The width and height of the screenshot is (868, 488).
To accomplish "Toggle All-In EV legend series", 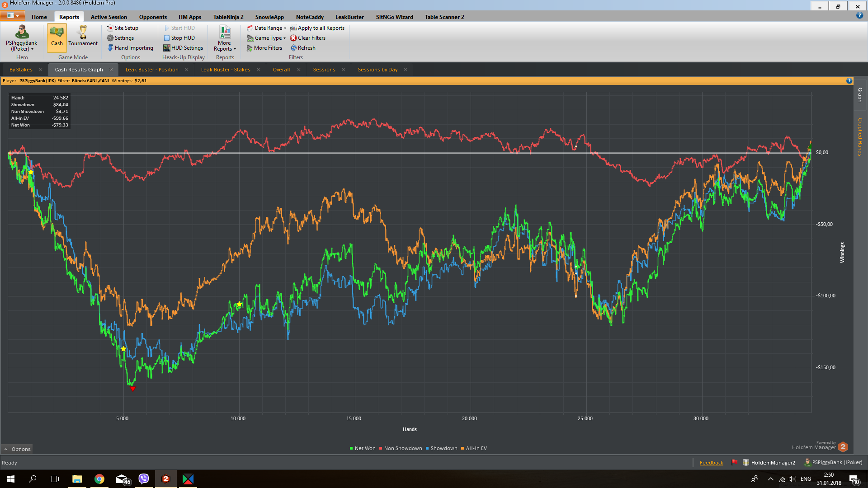I will point(474,448).
